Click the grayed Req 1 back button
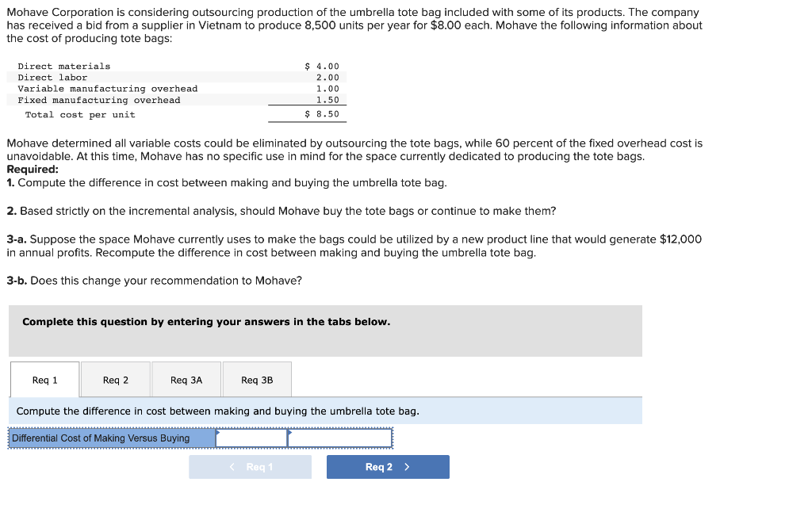812x524 pixels. pyautogui.click(x=250, y=467)
